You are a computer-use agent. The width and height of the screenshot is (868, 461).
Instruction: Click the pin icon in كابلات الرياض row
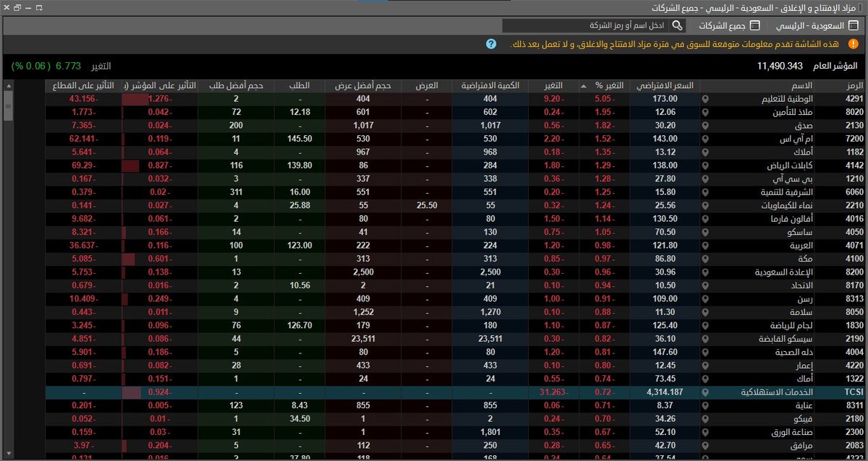[x=705, y=165]
